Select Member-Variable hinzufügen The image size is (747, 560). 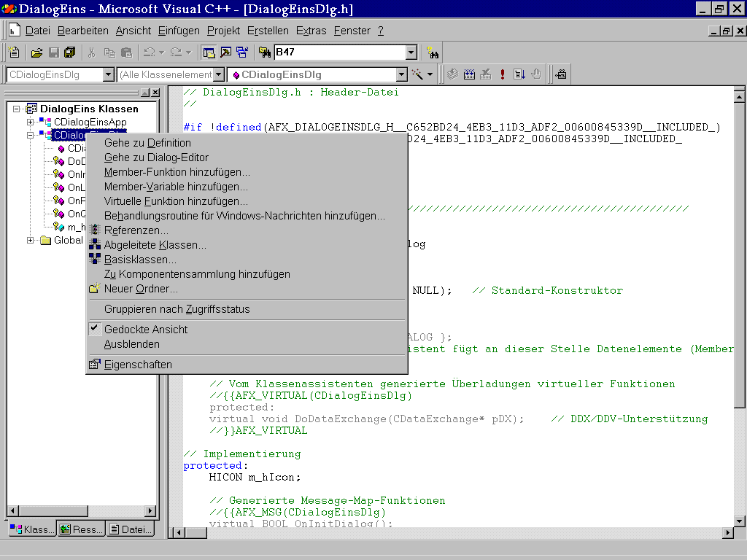pyautogui.click(x=247, y=187)
